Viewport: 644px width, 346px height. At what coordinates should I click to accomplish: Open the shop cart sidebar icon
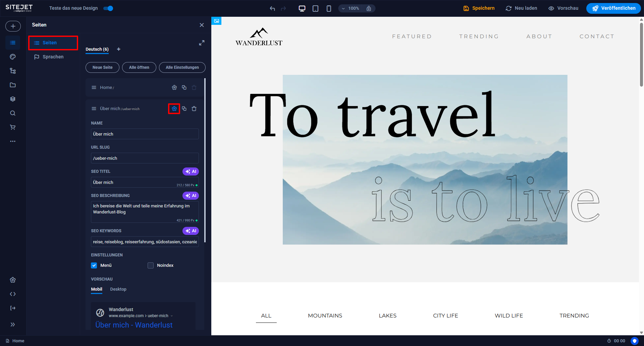(13, 127)
